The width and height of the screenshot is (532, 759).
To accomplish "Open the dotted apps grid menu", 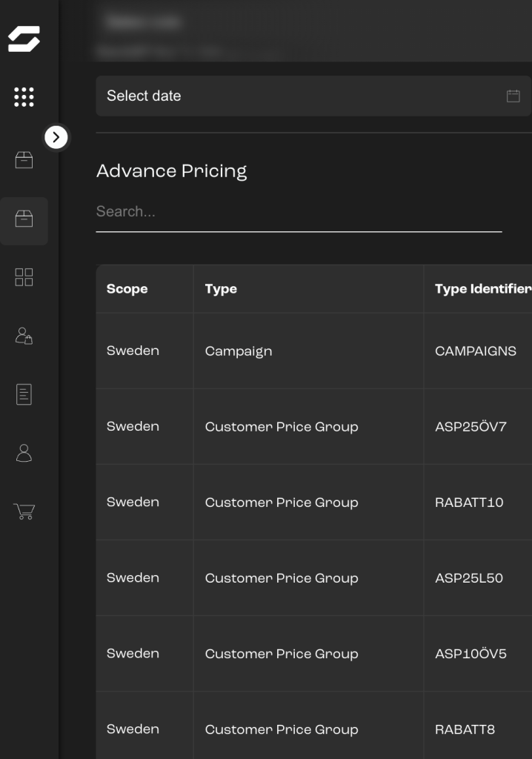I will (x=24, y=97).
